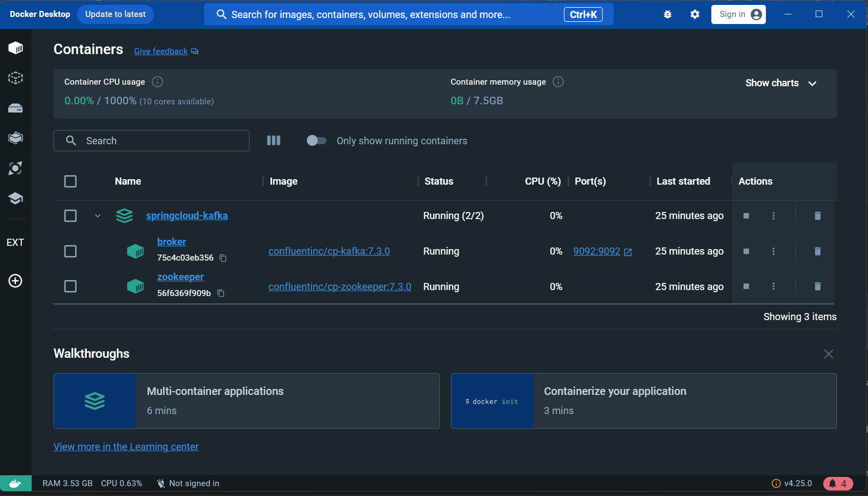Screen dimensions: 868x496
Task: Open the confluentinc/cp-kafka:7.3.0 image link
Action: coord(329,251)
